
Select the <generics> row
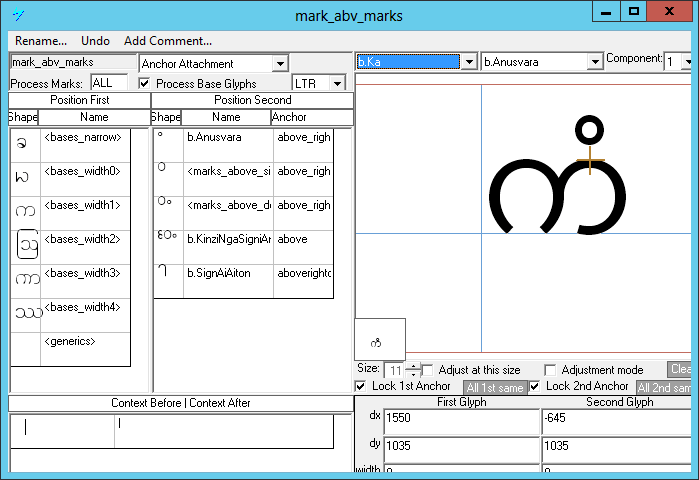pos(70,349)
